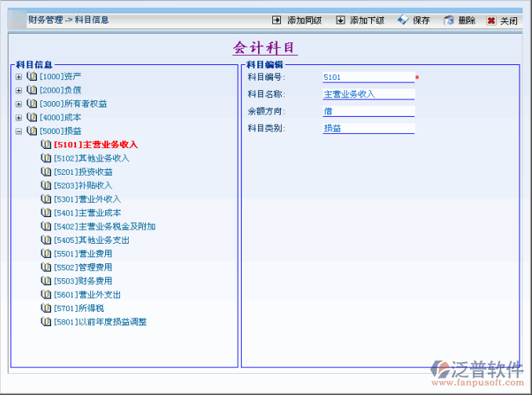Click book icon next to [5503]财务费用
Viewport: 532px width, 395px height.
pyautogui.click(x=46, y=281)
